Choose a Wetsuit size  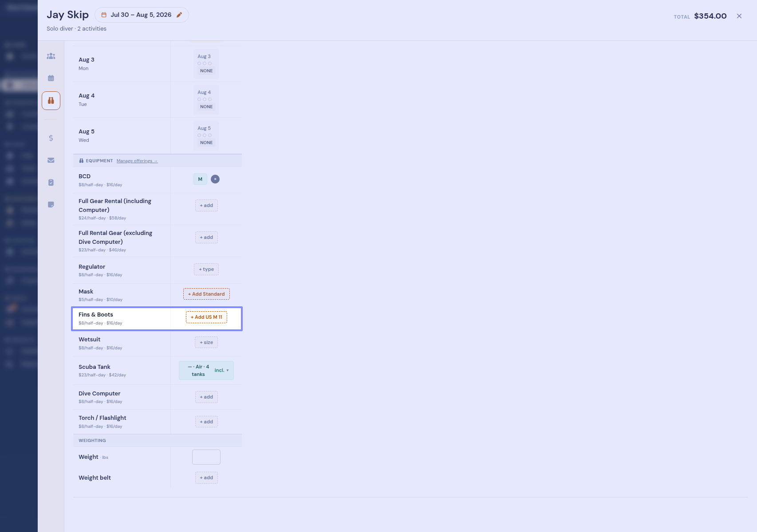(x=206, y=343)
